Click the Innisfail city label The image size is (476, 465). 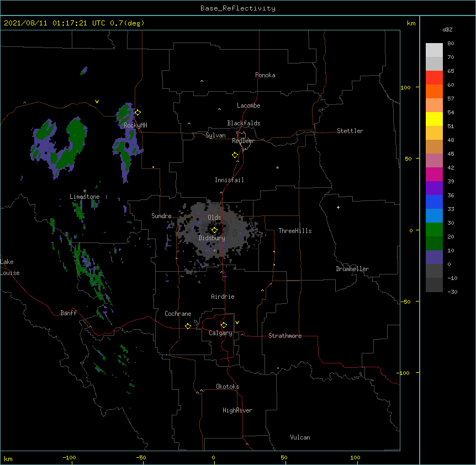(x=229, y=180)
